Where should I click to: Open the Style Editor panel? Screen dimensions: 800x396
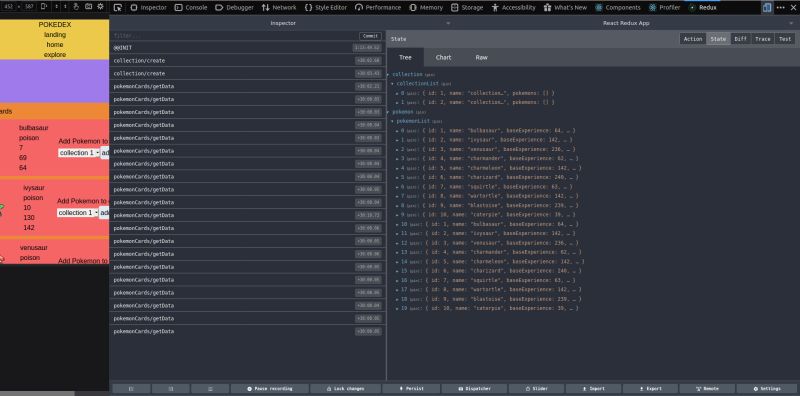(326, 8)
